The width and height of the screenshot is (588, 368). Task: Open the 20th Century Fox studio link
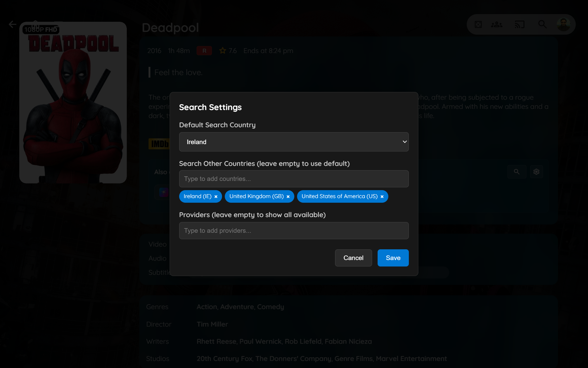[x=224, y=358]
